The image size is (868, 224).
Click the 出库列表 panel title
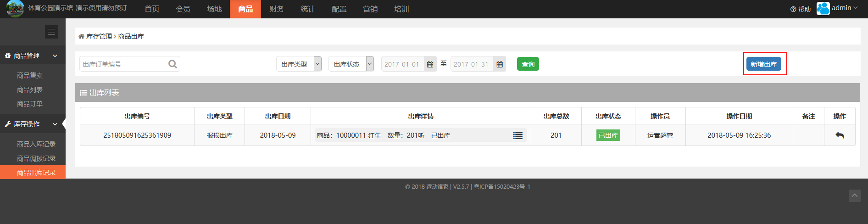click(x=104, y=93)
